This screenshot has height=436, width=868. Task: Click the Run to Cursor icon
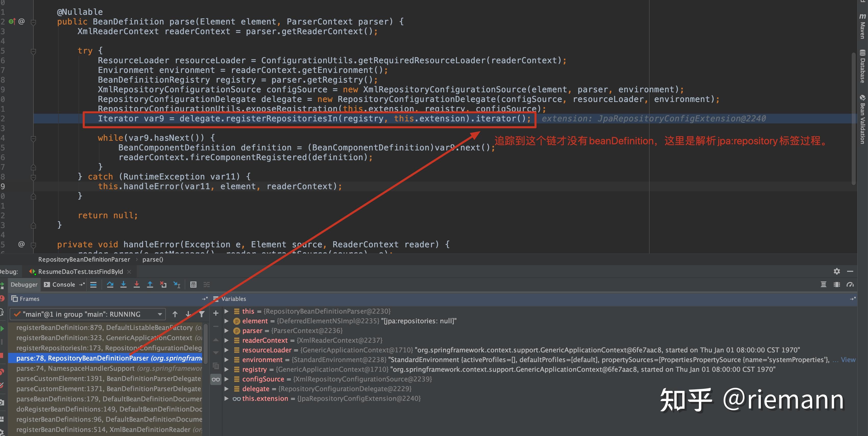pyautogui.click(x=177, y=285)
